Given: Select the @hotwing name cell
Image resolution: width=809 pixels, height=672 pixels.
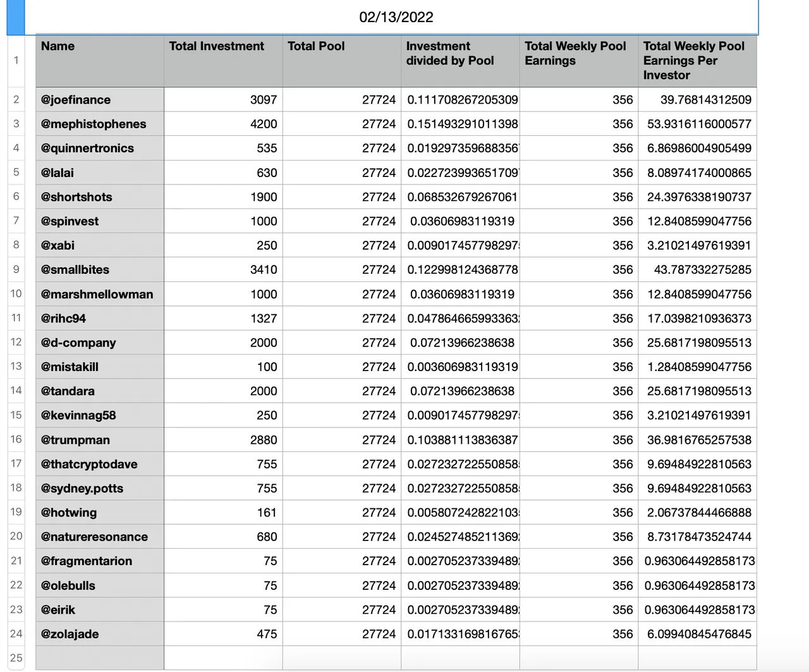Looking at the screenshot, I should (x=100, y=512).
